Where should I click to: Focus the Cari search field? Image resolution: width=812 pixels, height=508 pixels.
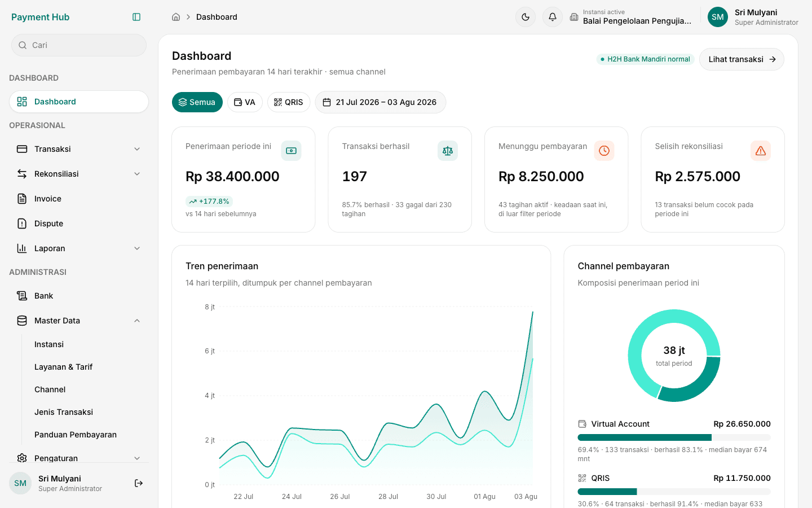click(x=79, y=45)
